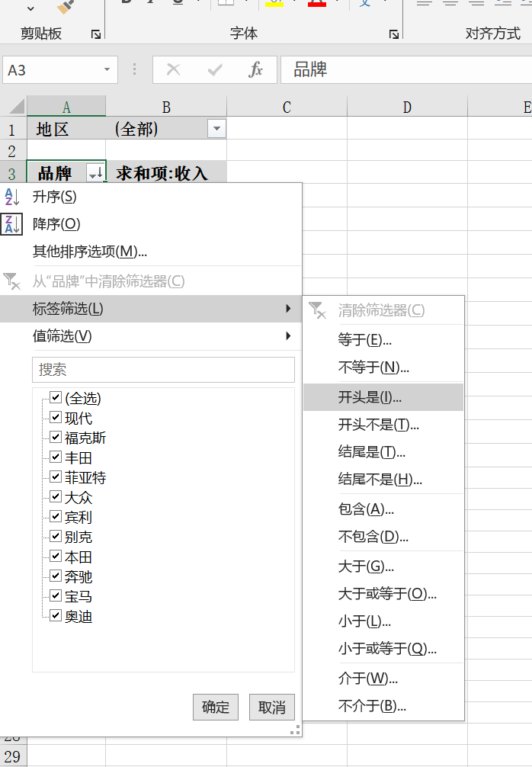Choose the 开头不是(T)... label filter
532x767 pixels.
coord(383,425)
